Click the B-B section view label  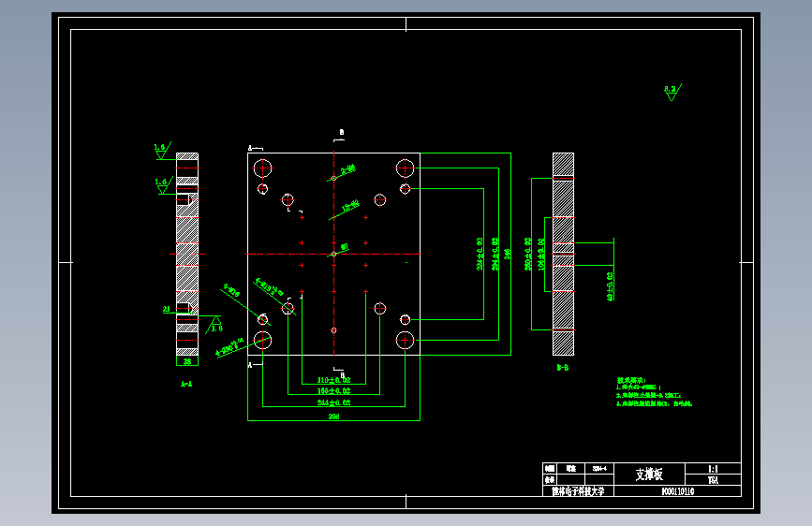point(563,368)
